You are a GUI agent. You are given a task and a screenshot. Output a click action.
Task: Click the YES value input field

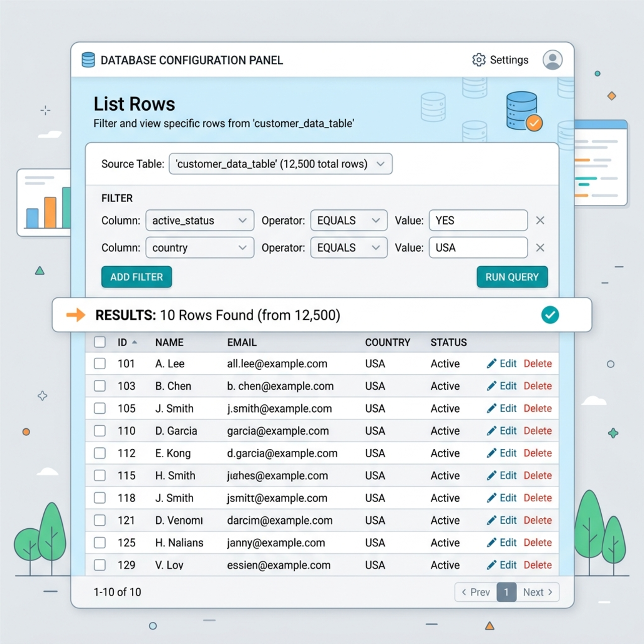coord(478,220)
